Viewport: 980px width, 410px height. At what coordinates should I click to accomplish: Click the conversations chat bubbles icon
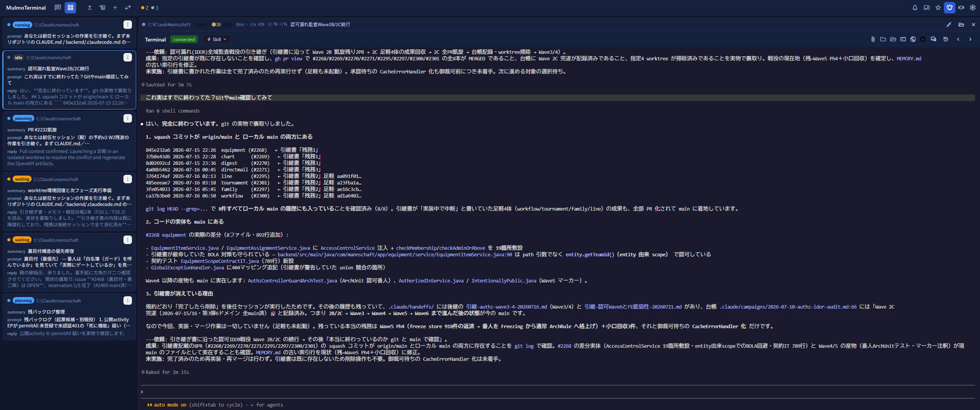pyautogui.click(x=933, y=40)
